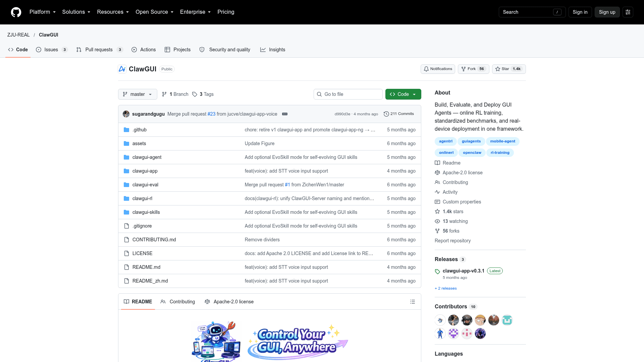Click the eye icon beside 13 watching
The width and height of the screenshot is (644, 362).
tap(437, 221)
